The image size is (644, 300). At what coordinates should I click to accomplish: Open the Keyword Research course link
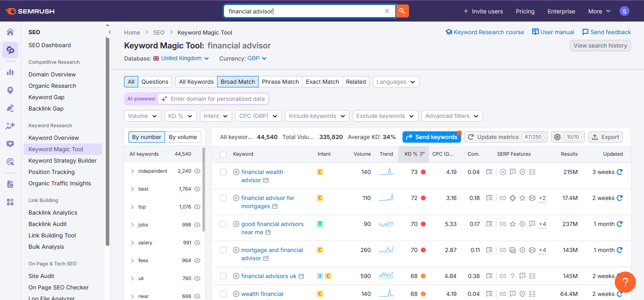pyautogui.click(x=485, y=32)
